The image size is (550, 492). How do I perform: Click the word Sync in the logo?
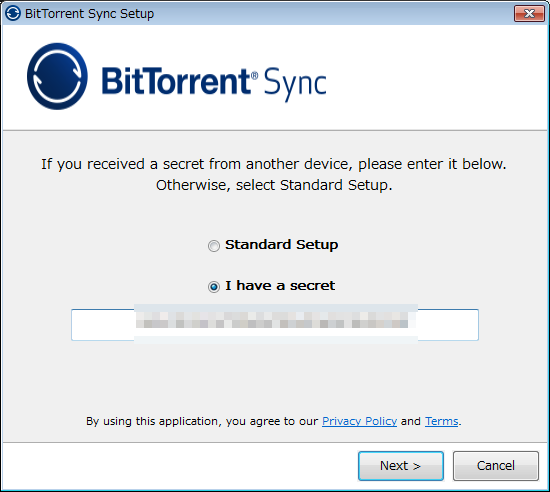pos(295,84)
